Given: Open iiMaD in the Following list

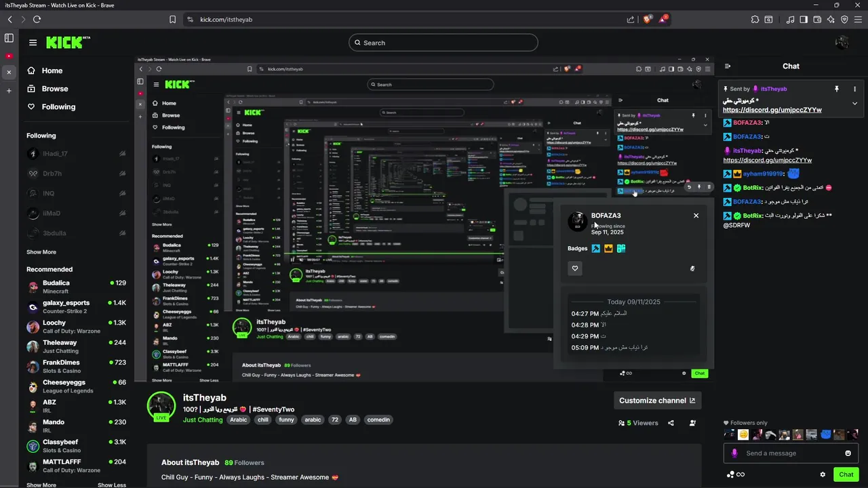Looking at the screenshot, I should [x=77, y=213].
